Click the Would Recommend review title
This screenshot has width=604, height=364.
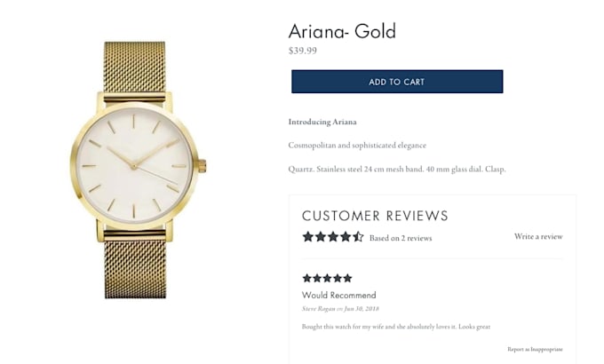click(339, 295)
